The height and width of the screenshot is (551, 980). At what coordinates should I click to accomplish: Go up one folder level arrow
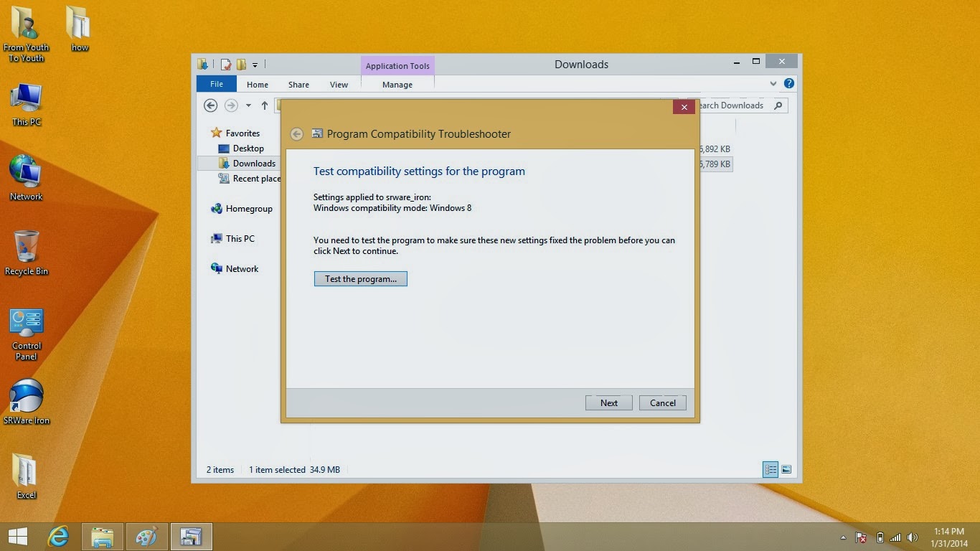tap(264, 105)
